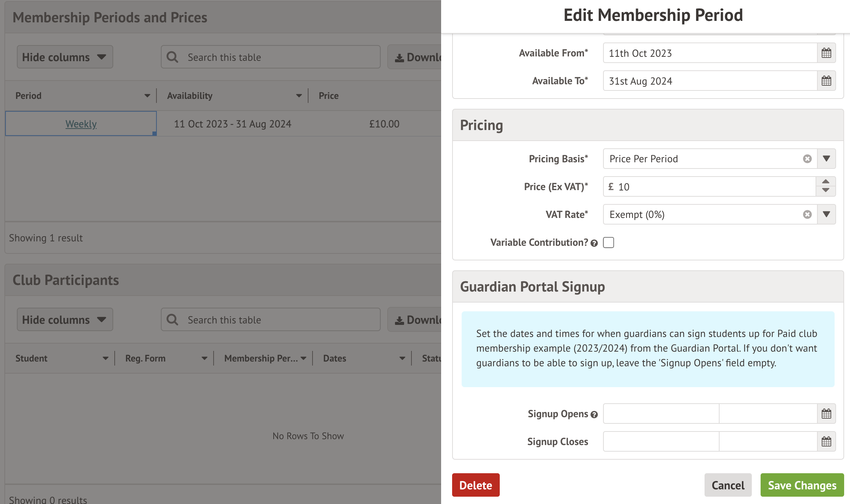Open the Signup Opens calendar icon
The width and height of the screenshot is (850, 504).
pos(826,414)
